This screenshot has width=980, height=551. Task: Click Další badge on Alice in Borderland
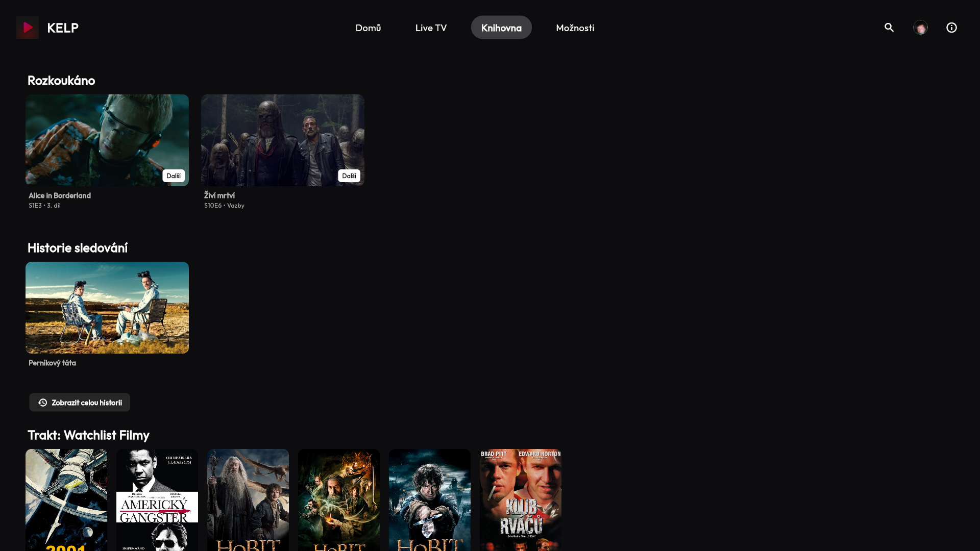174,176
